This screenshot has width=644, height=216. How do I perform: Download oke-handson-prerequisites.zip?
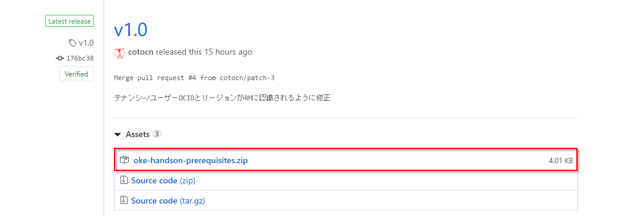coord(191,161)
